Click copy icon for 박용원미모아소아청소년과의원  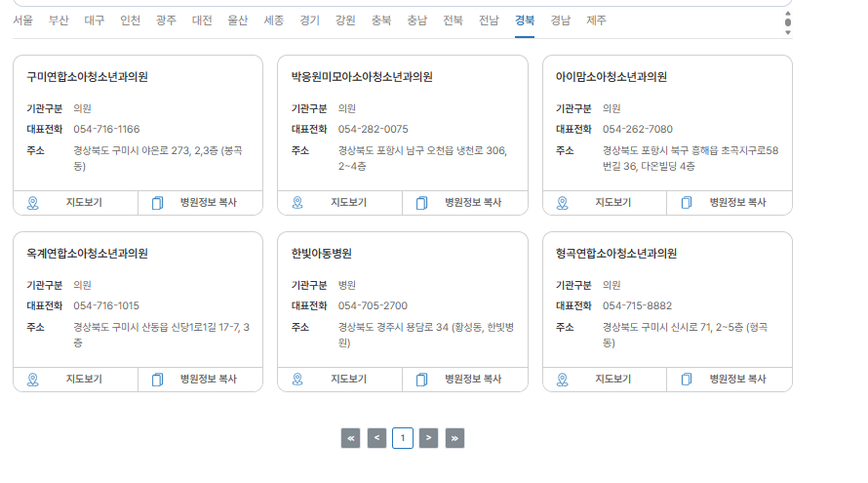[422, 203]
